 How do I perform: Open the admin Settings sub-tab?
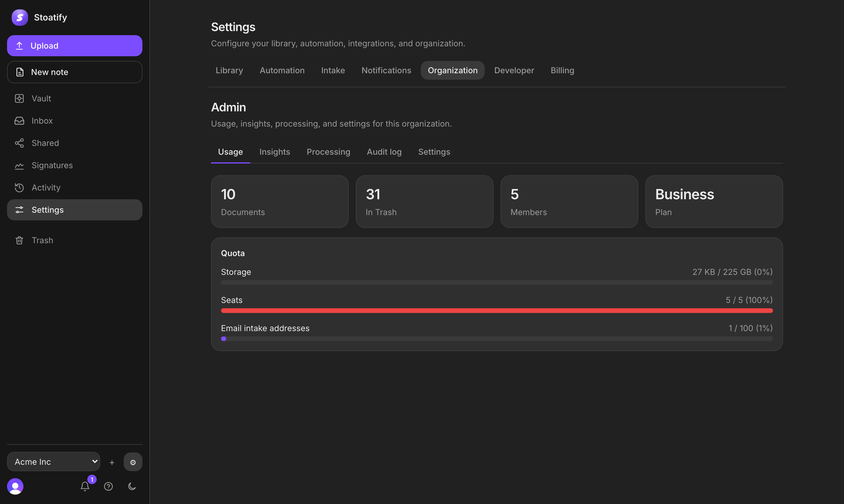434,152
